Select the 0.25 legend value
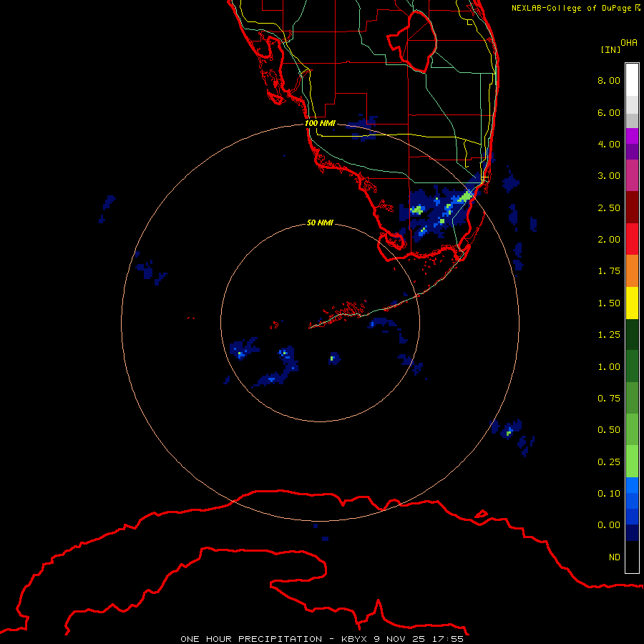 [609, 462]
